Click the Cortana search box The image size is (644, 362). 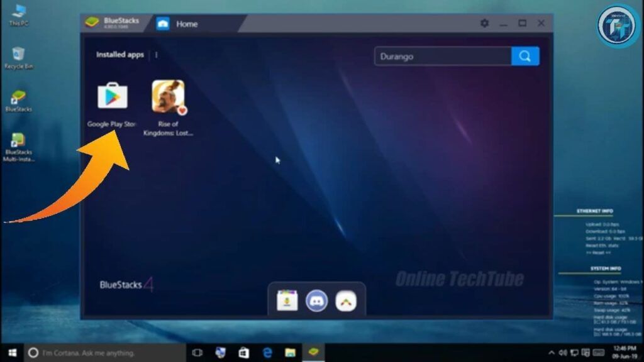pos(105,353)
